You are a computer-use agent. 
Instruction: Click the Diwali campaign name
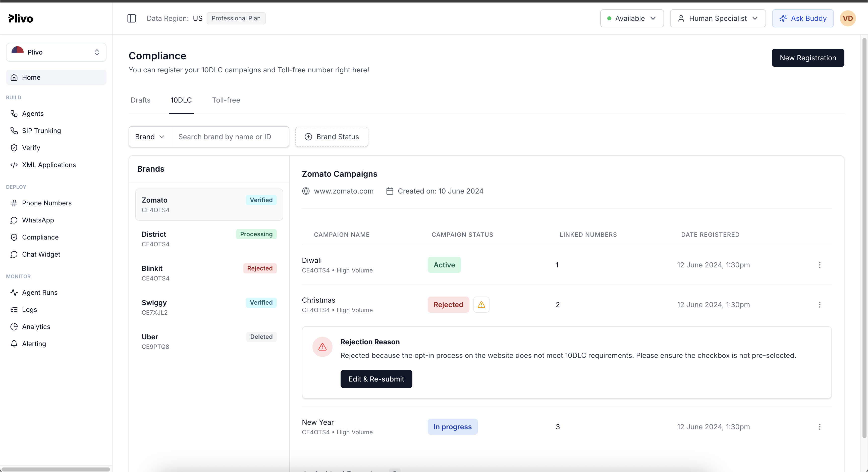[312, 261]
